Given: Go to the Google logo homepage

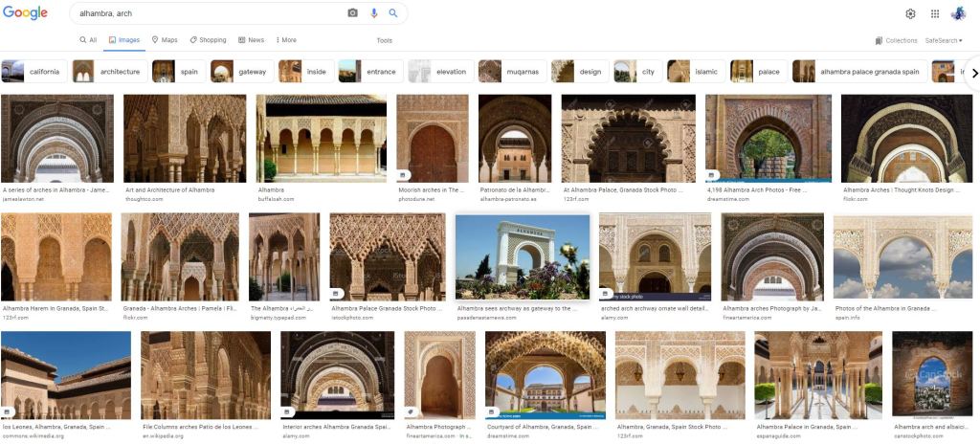Looking at the screenshot, I should [x=25, y=13].
